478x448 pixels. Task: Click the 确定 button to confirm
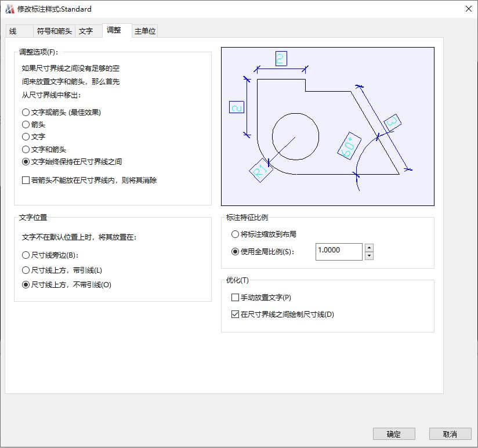pyautogui.click(x=394, y=433)
